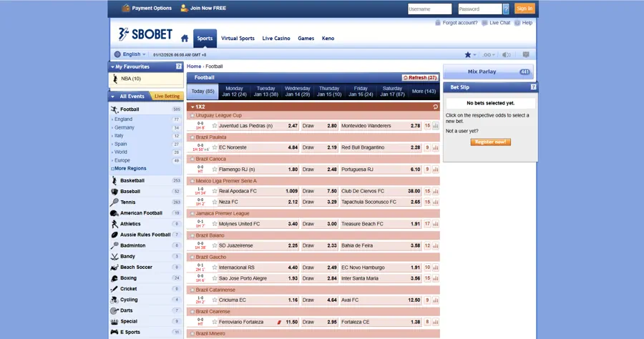Expand Spain football region
Screen dimensions: 644x339
pyautogui.click(x=120, y=144)
